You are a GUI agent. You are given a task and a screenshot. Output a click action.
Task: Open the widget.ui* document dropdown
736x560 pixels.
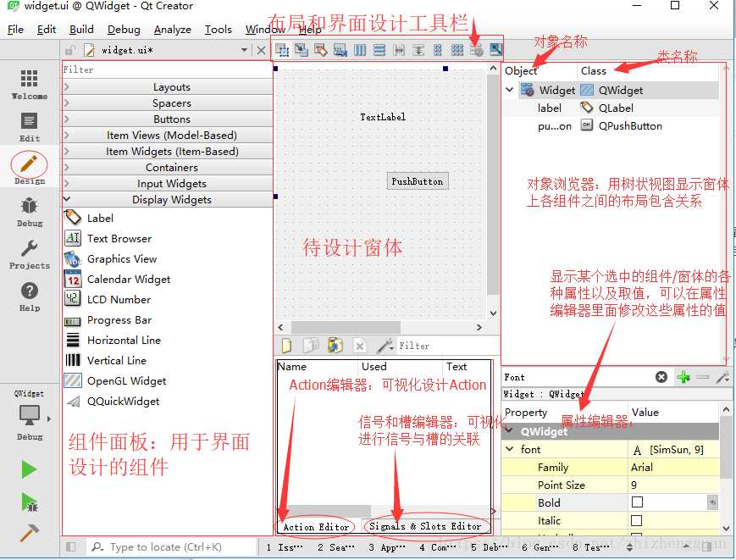(x=244, y=50)
